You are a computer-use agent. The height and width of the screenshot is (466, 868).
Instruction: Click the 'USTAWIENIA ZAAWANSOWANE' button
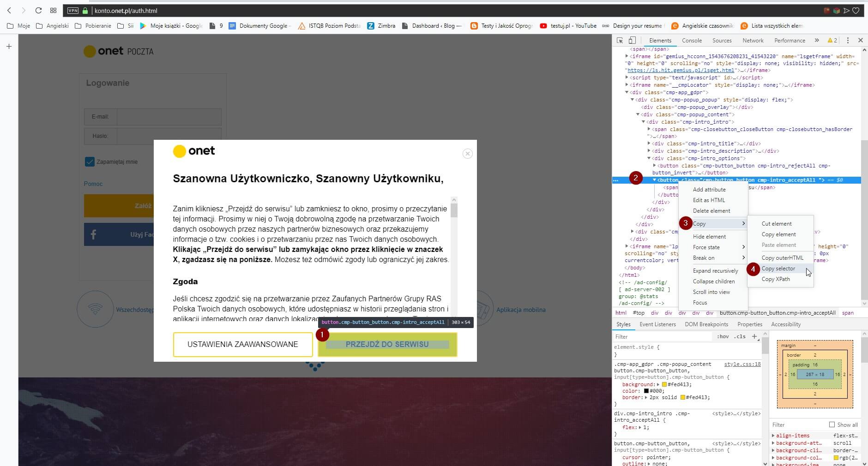(x=242, y=344)
